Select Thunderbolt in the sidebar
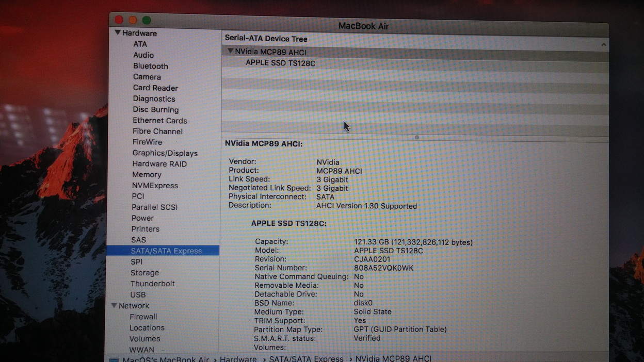Viewport: 644px width, 362px height. pos(152,284)
